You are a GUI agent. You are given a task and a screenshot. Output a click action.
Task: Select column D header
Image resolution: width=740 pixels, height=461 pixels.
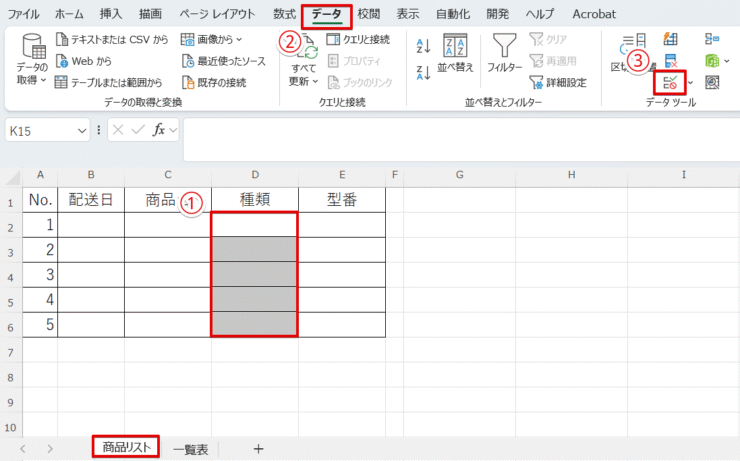point(255,175)
